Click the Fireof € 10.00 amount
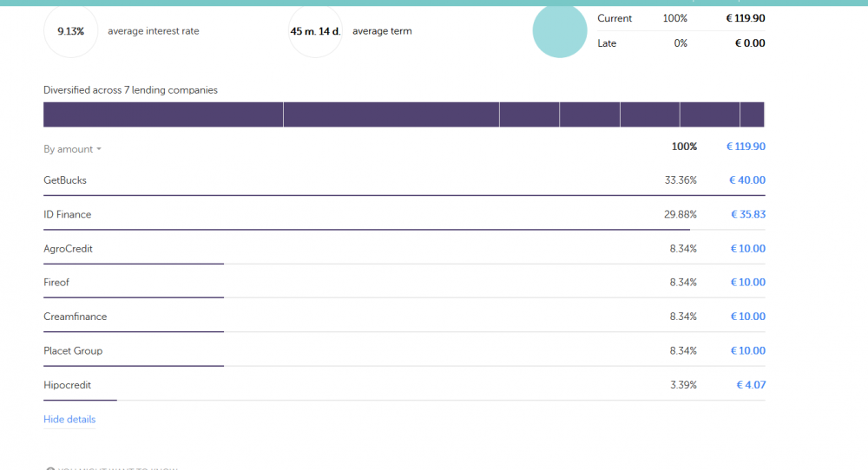The image size is (868, 470). tap(747, 283)
